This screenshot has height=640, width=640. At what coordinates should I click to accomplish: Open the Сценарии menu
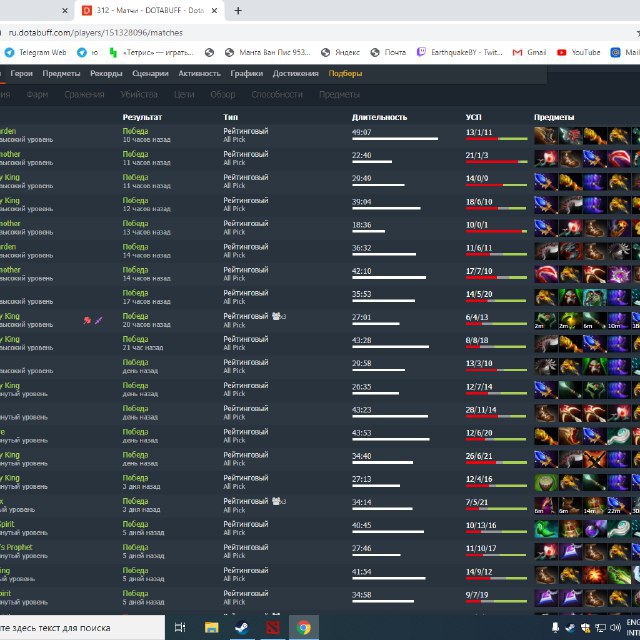(x=150, y=73)
